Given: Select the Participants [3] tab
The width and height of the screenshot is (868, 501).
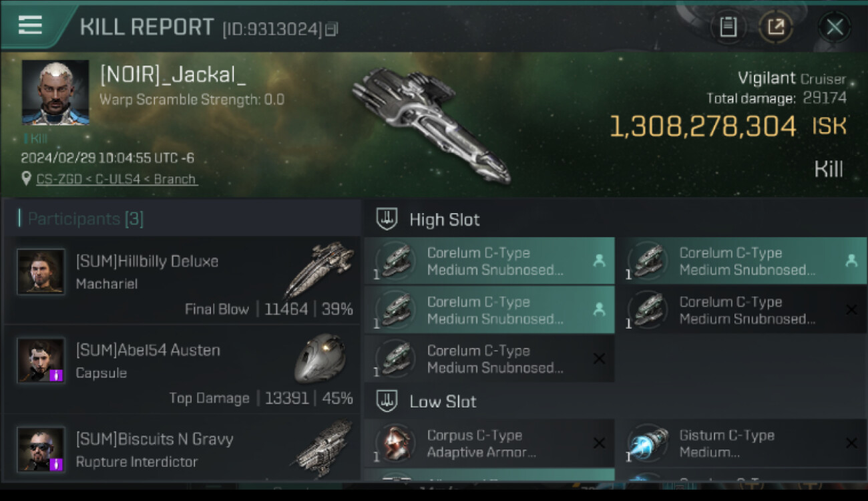Looking at the screenshot, I should (x=85, y=218).
